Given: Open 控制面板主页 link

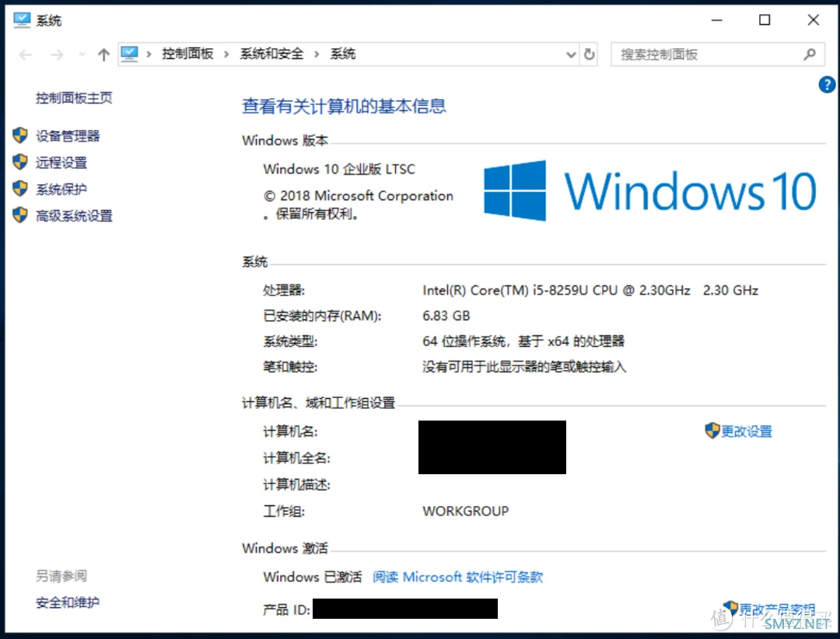Looking at the screenshot, I should tap(74, 98).
